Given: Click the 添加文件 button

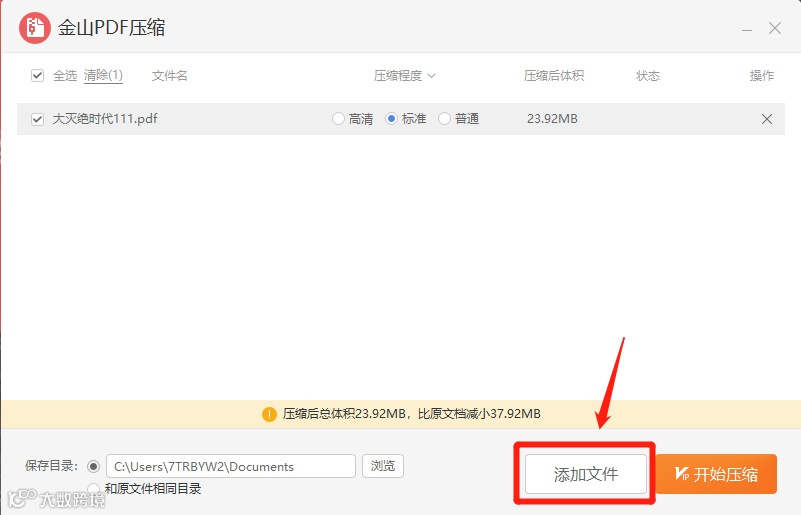Looking at the screenshot, I should pos(586,474).
